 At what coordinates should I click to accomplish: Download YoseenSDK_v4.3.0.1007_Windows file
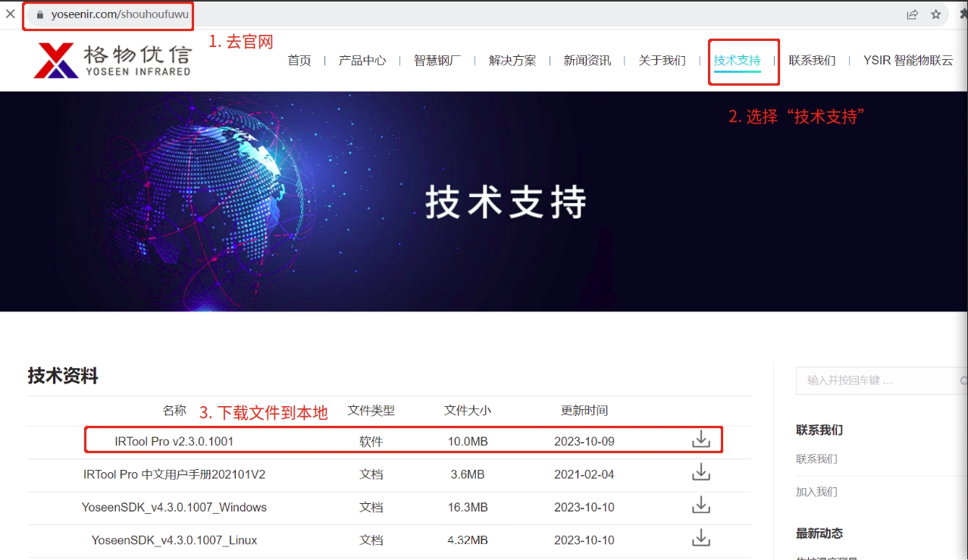pos(701,505)
